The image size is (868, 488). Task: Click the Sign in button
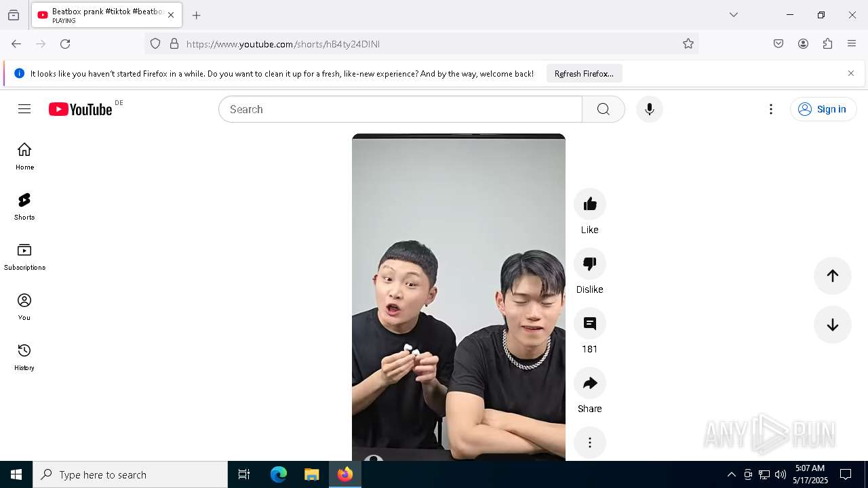823,109
